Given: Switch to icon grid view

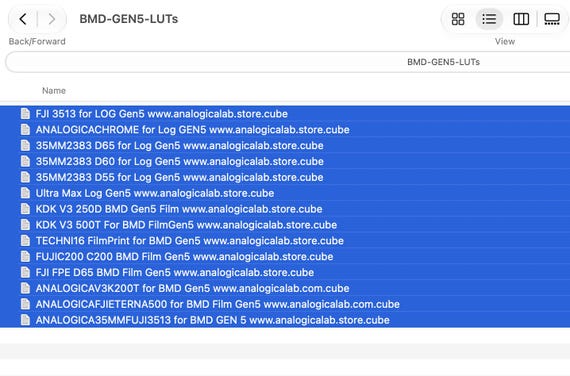Looking at the screenshot, I should [x=458, y=19].
